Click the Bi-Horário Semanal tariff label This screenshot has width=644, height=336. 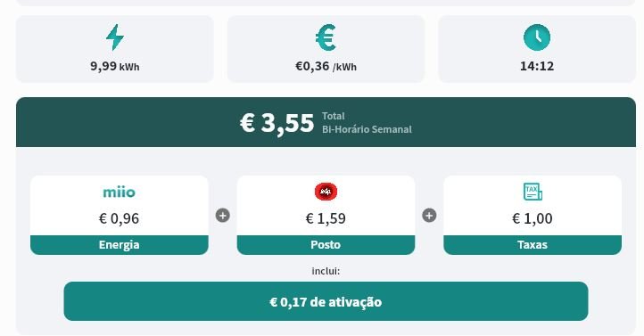pyautogui.click(x=367, y=129)
